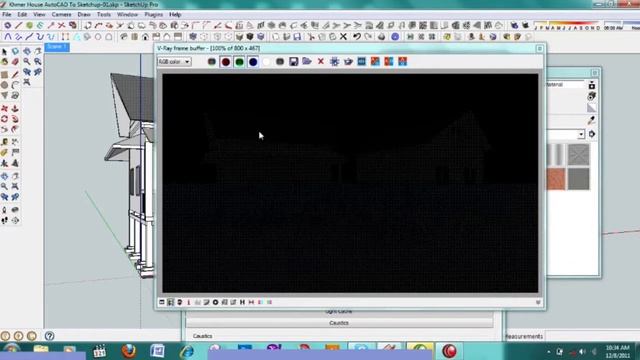Select the Line pencil tool
The height and width of the screenshot is (360, 640).
point(15,75)
